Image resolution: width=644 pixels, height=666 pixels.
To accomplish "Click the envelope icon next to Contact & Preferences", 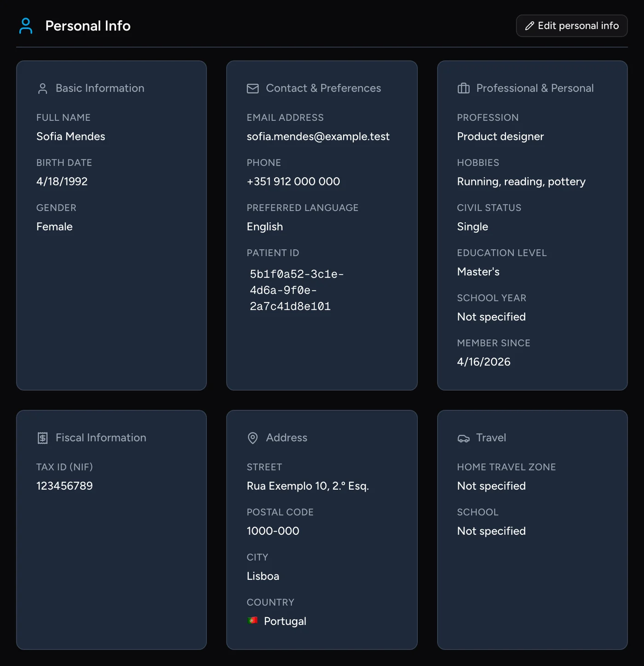I will (x=253, y=88).
